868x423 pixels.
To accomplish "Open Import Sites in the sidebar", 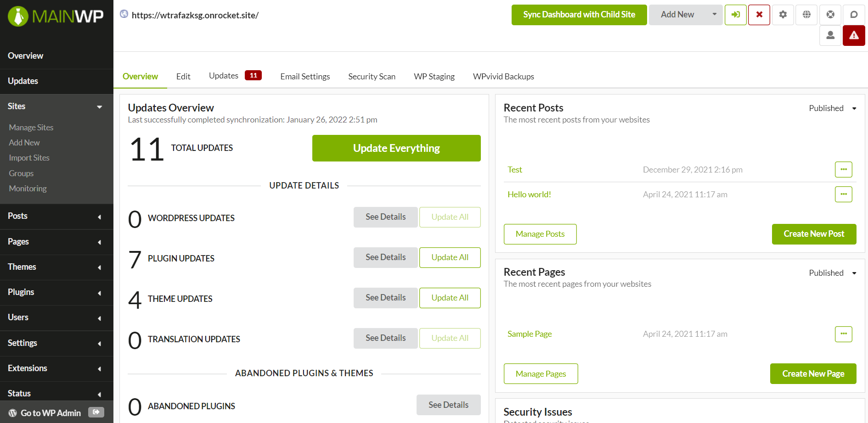I will click(29, 158).
